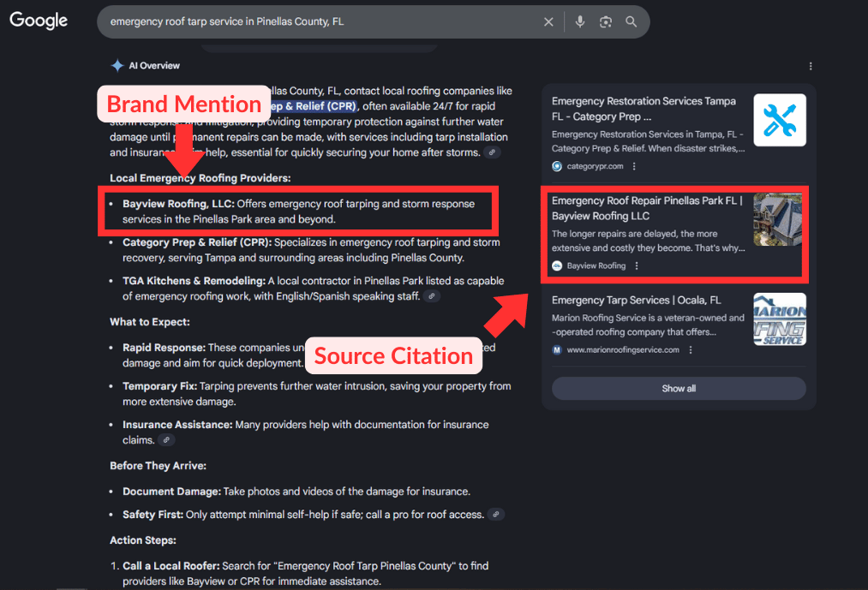Open 'Emergency Roof Repair Pinellas Park FL' source title
Screen dimensions: 868x590
[x=647, y=208]
